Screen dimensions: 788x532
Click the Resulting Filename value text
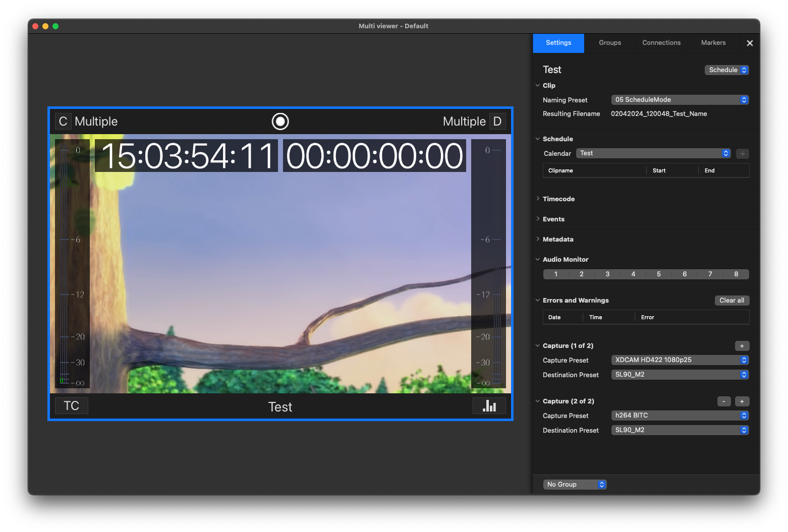click(659, 114)
